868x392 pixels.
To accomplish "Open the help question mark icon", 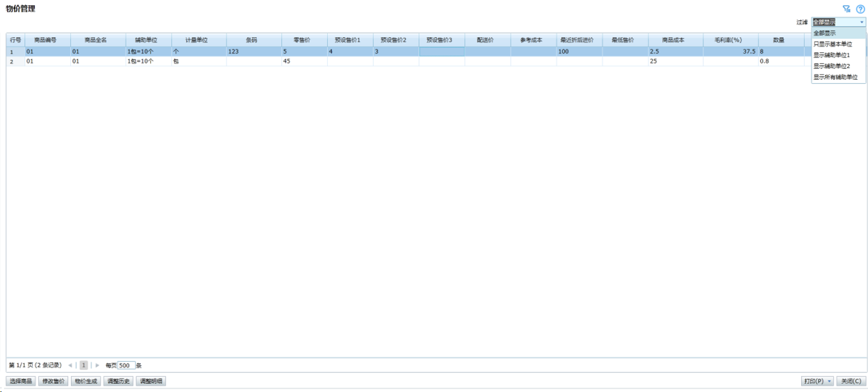I will tap(860, 9).
